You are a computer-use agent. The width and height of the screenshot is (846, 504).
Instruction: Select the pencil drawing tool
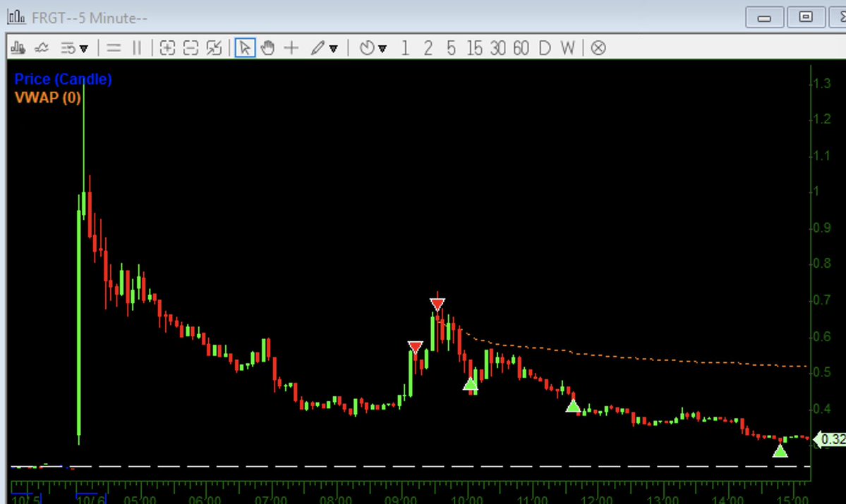[x=318, y=48]
